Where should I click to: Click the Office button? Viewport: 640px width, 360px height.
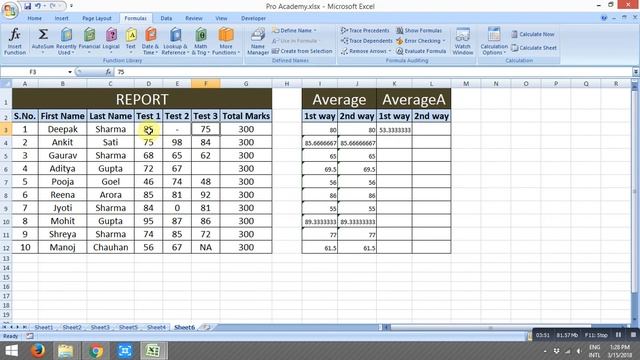pos(10,10)
